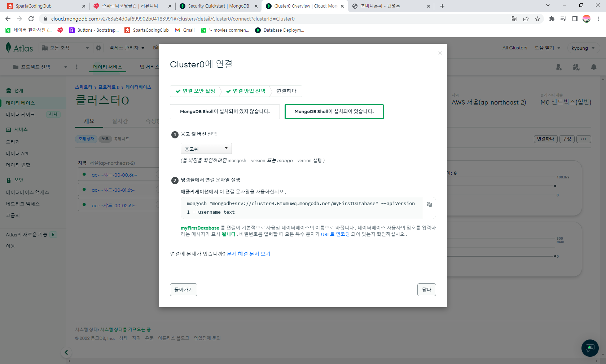Image resolution: width=606 pixels, height=364 pixels.
Task: Switch to SpartaCodingClub browser tab
Action: pos(46,6)
